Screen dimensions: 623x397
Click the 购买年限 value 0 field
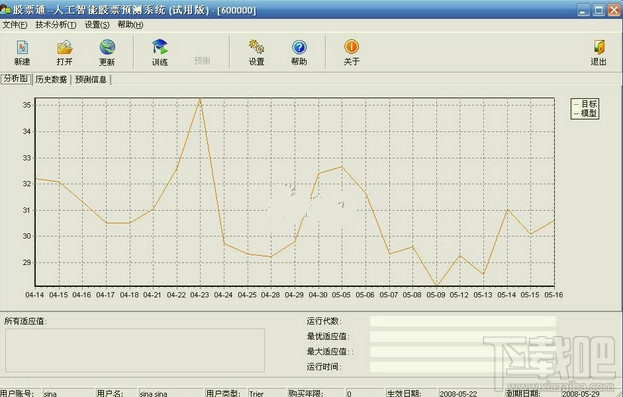coord(364,393)
